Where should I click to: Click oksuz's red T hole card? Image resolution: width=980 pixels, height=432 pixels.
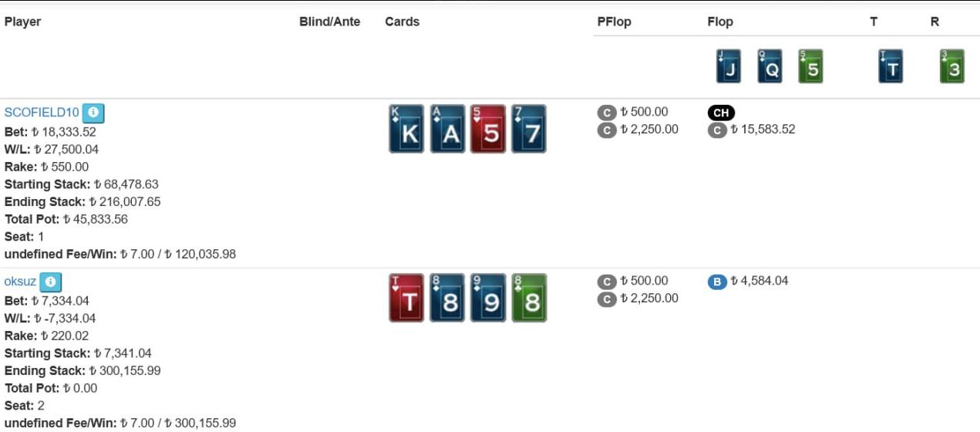coord(407,298)
